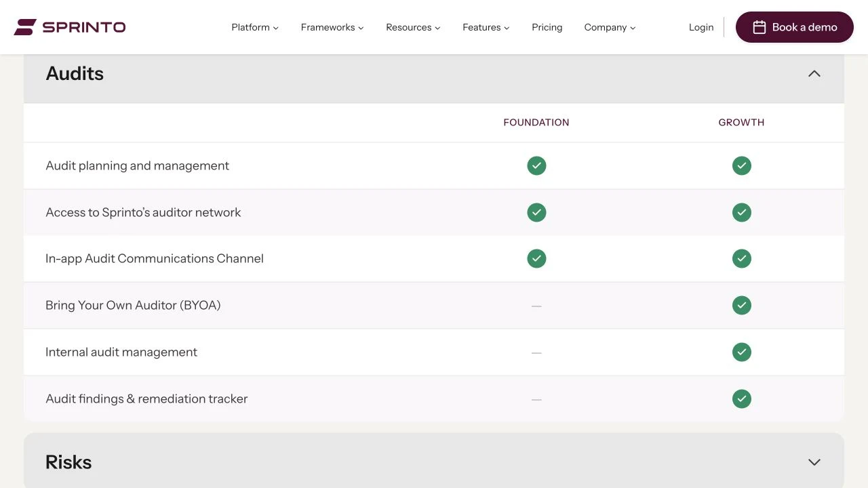Click 'Access to Sprinto's auditor network' label

click(143, 212)
